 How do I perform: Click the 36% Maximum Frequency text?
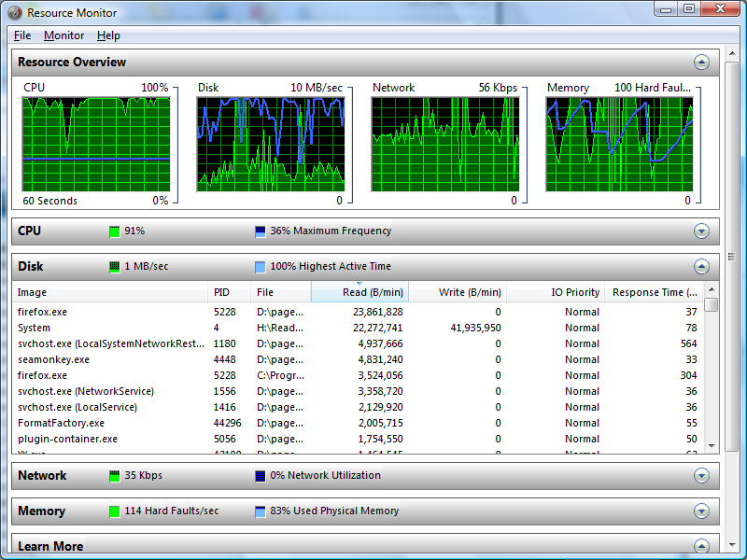(331, 231)
